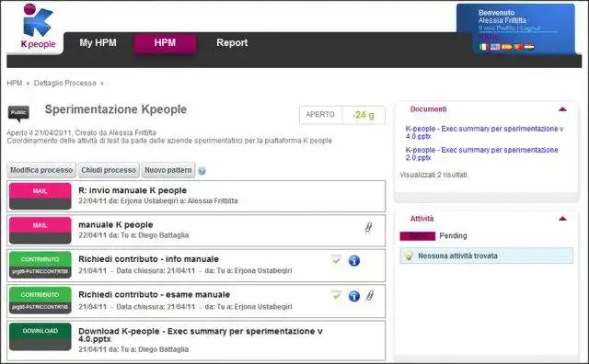Image resolution: width=589 pixels, height=364 pixels.
Task: Switch language to Italian flag
Action: coord(484,47)
